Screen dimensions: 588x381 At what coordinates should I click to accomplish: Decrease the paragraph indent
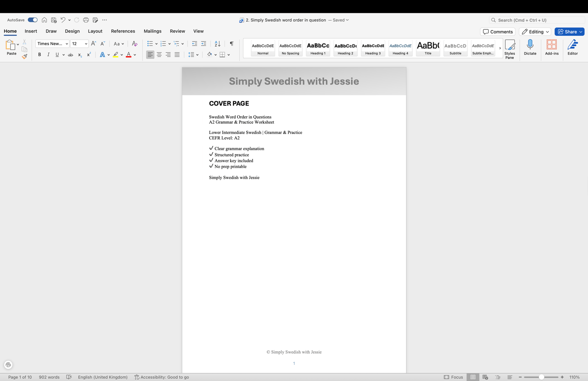pos(194,44)
